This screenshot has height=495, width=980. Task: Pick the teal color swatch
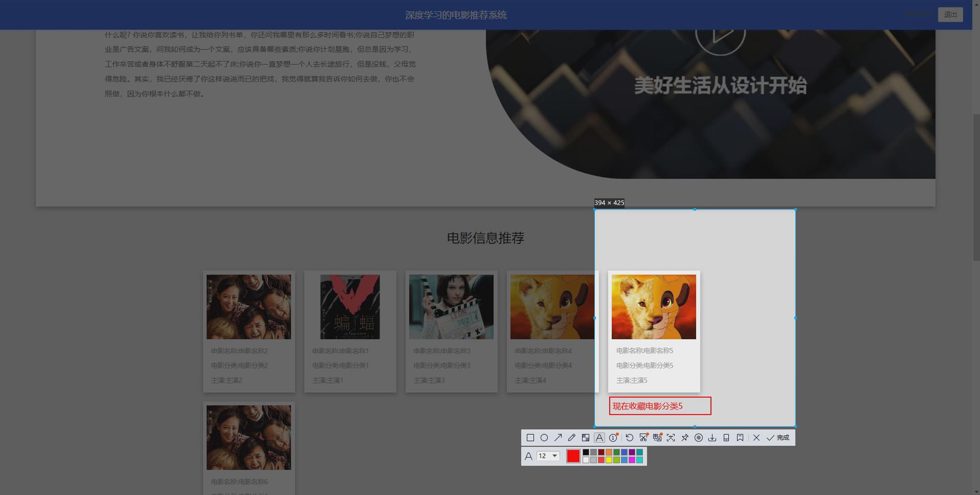(639, 452)
